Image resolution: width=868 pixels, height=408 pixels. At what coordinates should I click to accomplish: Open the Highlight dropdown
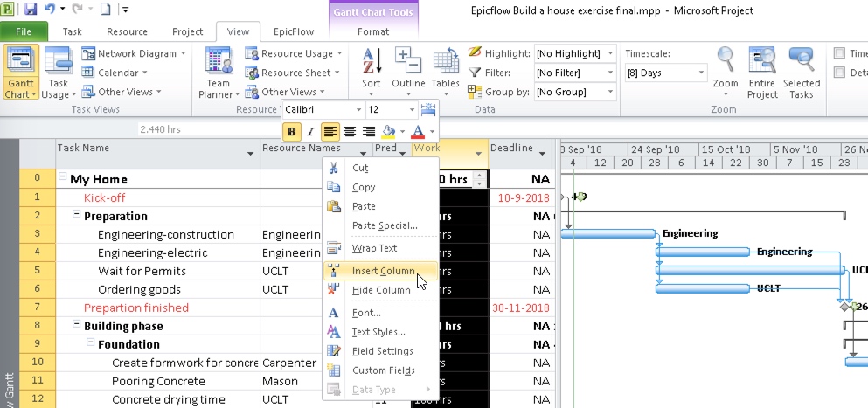click(611, 53)
